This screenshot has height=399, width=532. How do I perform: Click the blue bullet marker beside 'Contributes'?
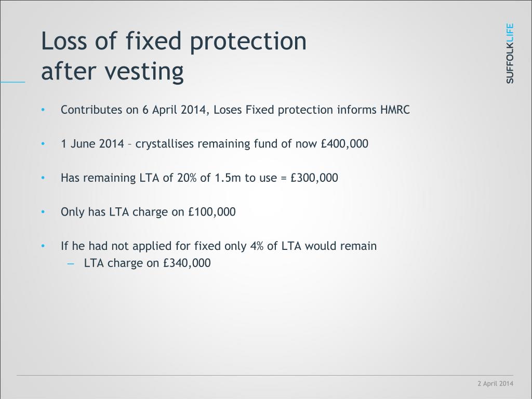coord(43,110)
